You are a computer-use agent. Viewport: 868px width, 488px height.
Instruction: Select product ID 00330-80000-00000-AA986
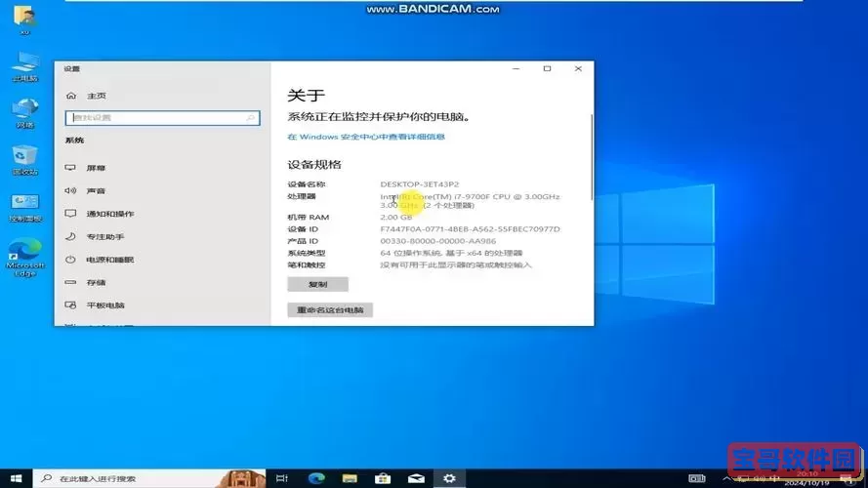click(437, 241)
